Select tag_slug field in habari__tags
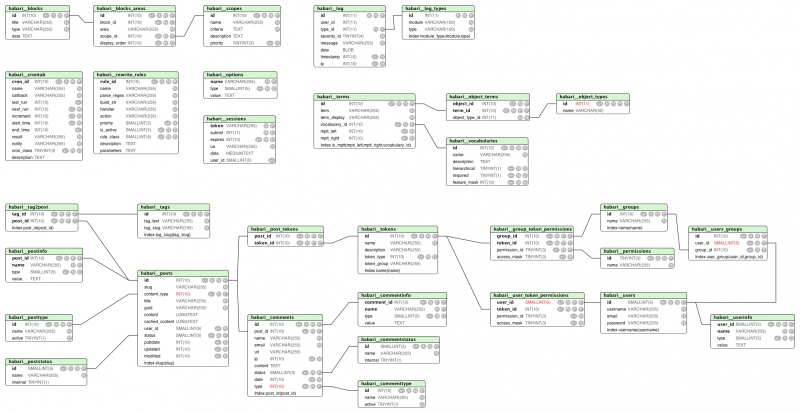This screenshot has width=800, height=413. 174,228
